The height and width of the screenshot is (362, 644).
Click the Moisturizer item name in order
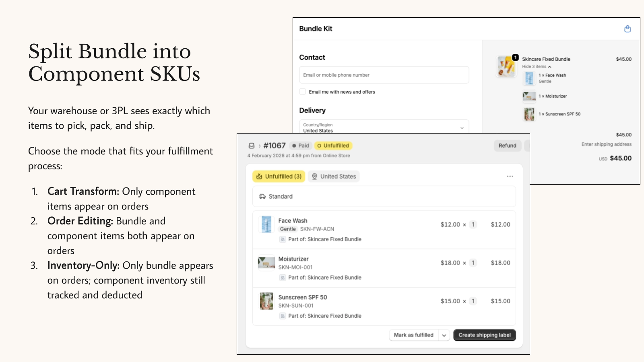coord(293,259)
